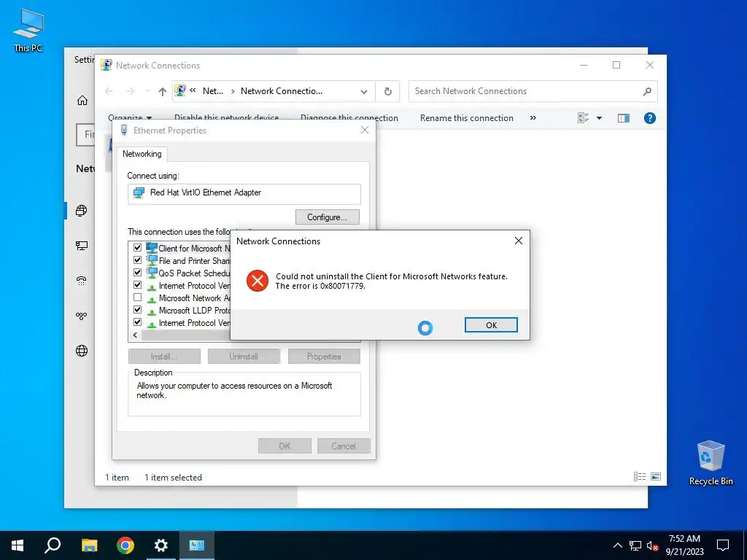Open the Recycle Bin desktop icon

point(711,463)
